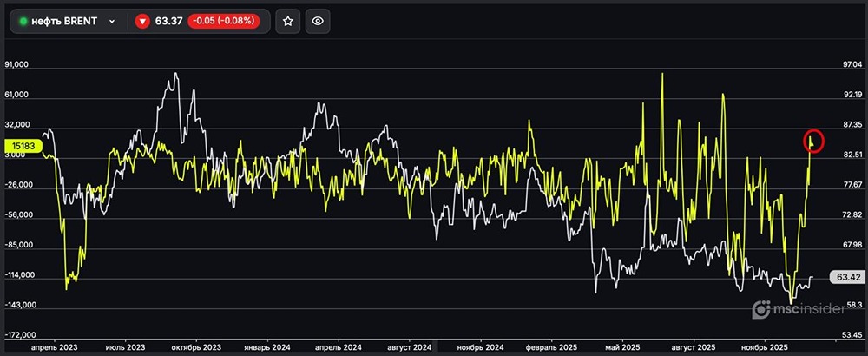The height and width of the screenshot is (356, 868).
Task: Toggle visibility with the eye icon
Action: point(318,21)
